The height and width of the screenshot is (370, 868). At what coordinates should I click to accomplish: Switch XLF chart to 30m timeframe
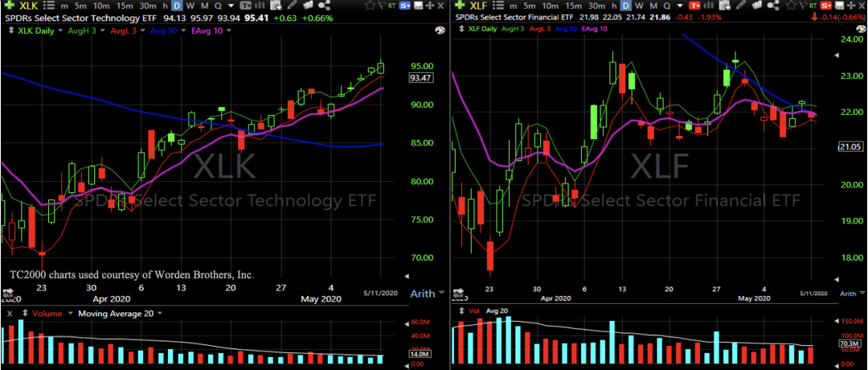coord(596,6)
